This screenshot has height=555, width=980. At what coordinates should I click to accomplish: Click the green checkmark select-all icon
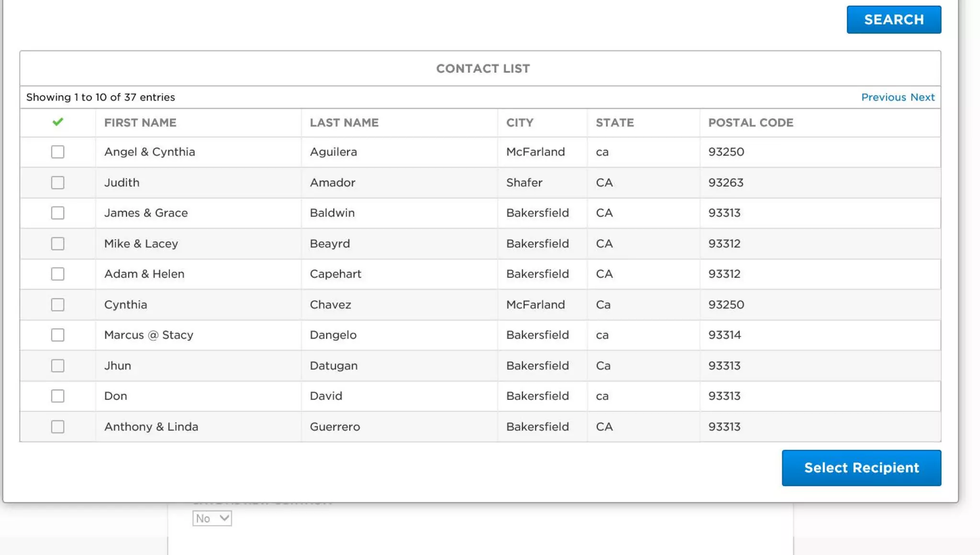tap(58, 122)
